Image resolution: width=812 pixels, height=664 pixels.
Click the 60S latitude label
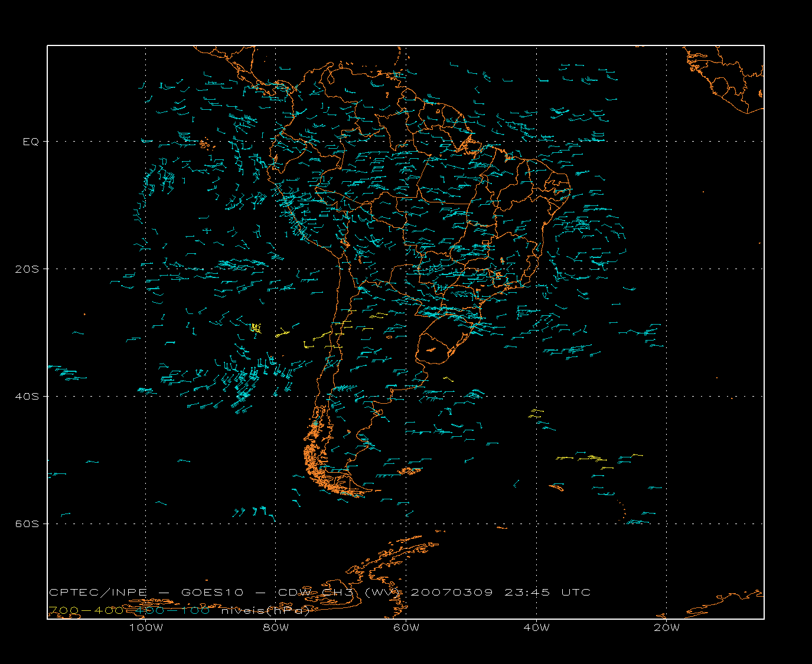click(x=27, y=524)
